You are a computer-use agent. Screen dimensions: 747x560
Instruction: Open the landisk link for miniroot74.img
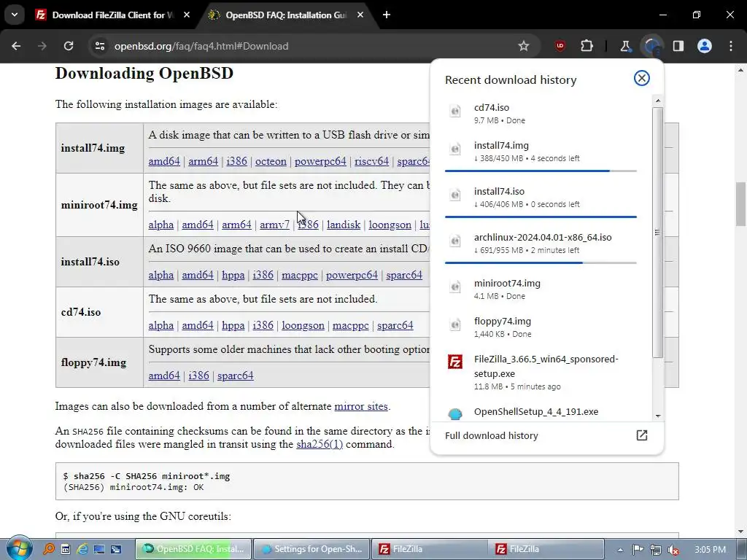click(x=344, y=225)
